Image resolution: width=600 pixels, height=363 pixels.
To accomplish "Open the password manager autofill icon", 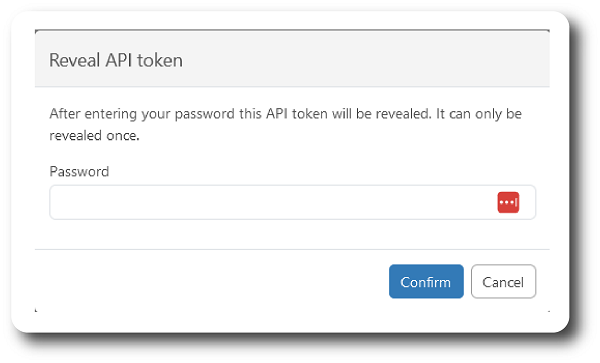I will tap(508, 202).
